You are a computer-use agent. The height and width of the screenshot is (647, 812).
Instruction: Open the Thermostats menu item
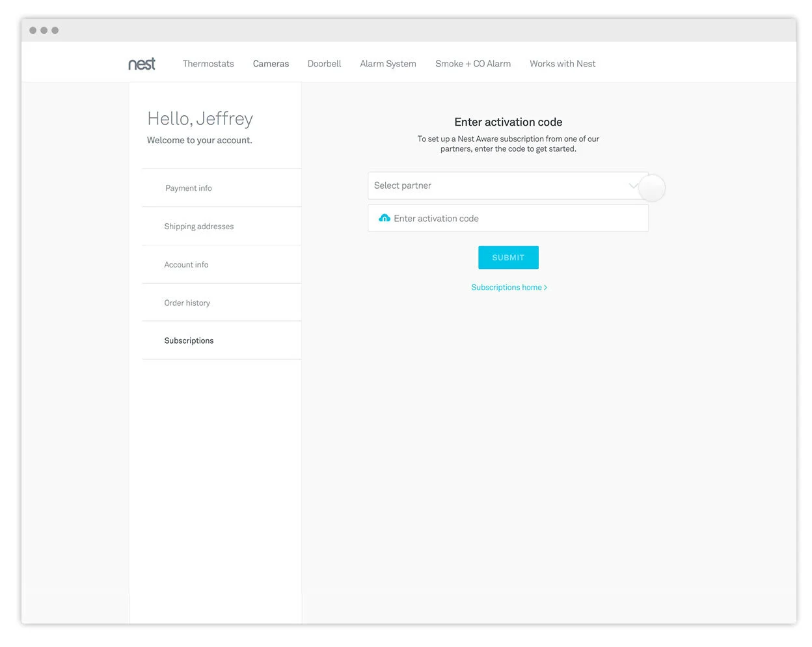coord(208,64)
